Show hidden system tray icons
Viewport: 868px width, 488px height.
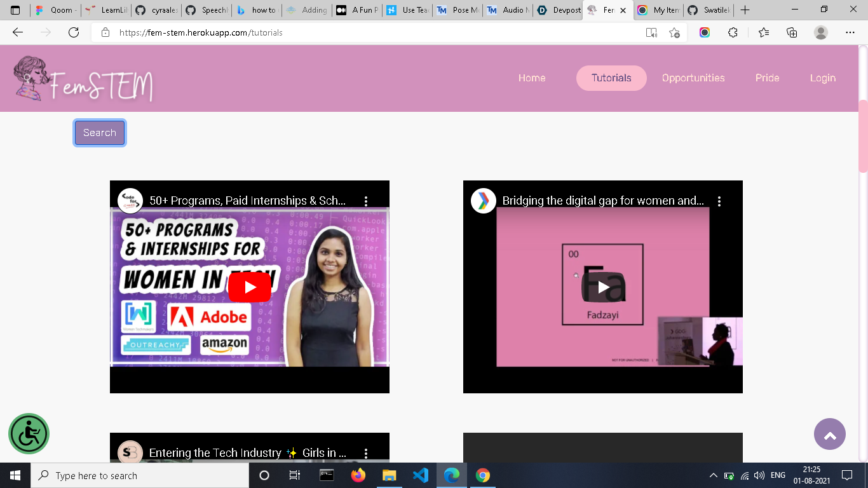point(714,475)
